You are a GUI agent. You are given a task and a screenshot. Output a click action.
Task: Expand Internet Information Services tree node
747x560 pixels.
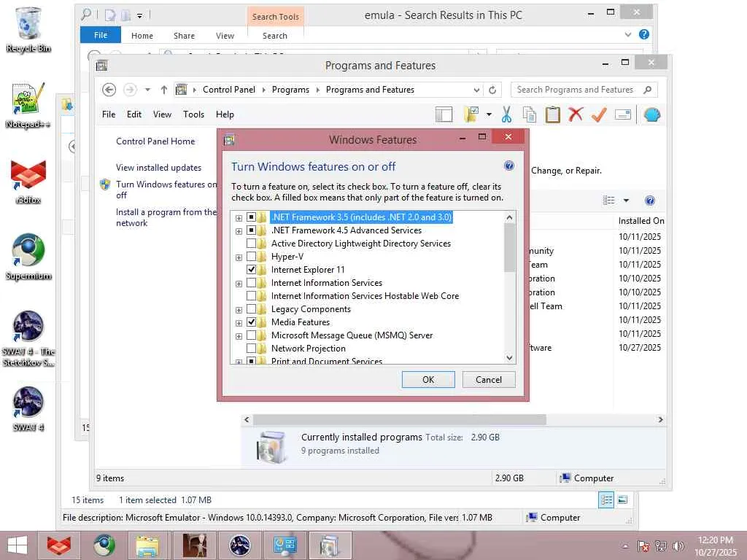coord(239,284)
